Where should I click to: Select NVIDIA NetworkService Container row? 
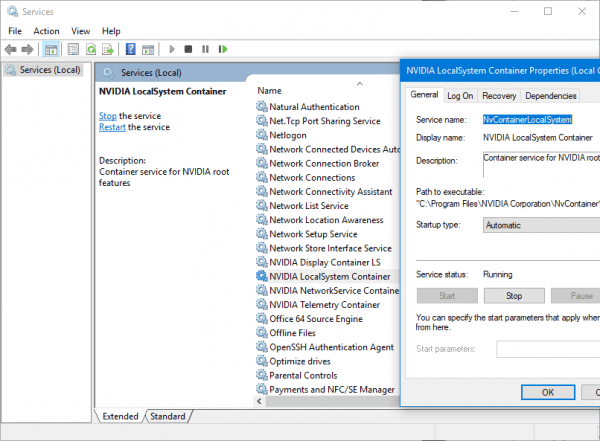334,291
